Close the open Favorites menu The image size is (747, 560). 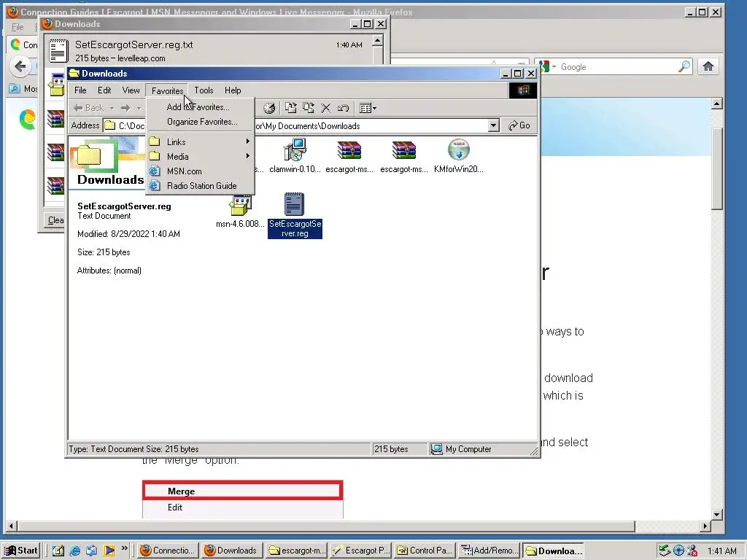tap(167, 90)
